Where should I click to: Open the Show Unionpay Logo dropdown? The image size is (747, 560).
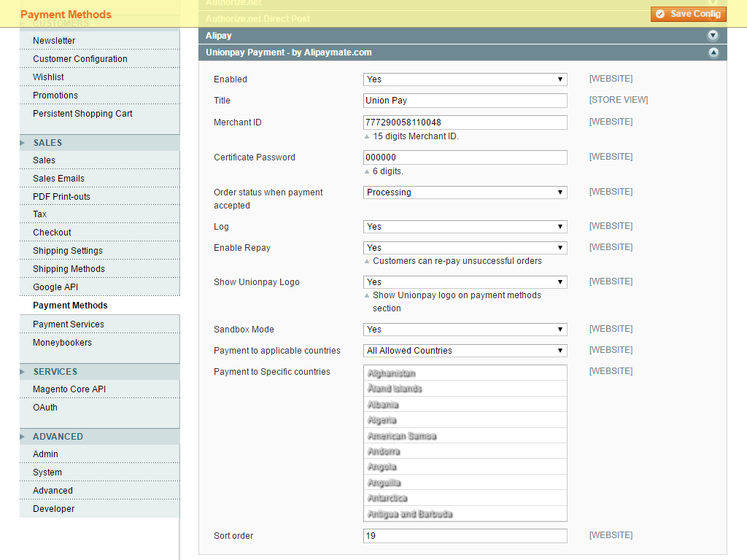point(465,282)
